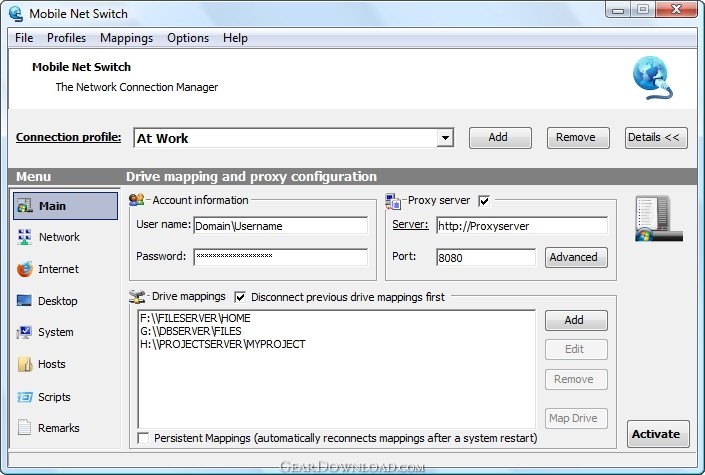Viewport: 705px width, 475px height.
Task: Open the Help menu
Action: [235, 38]
